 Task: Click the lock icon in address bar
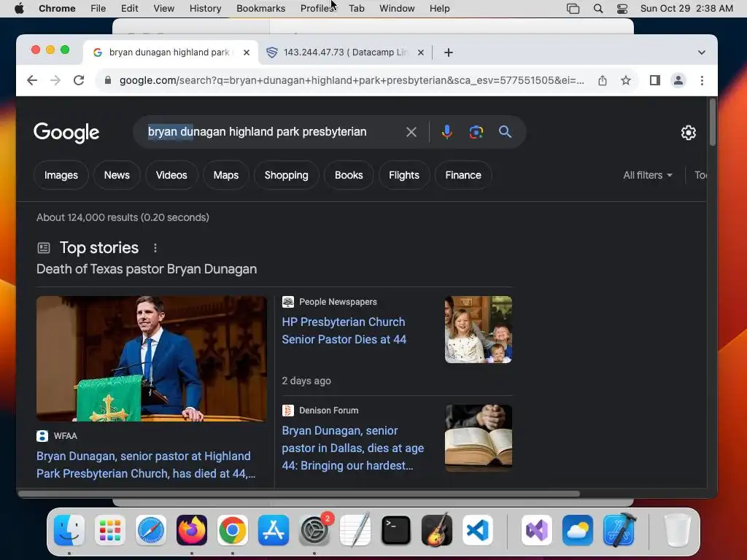point(108,80)
